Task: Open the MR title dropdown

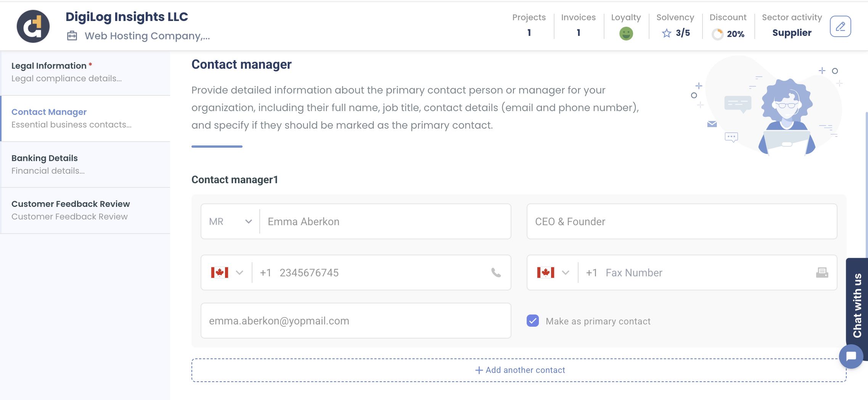Action: coord(230,221)
